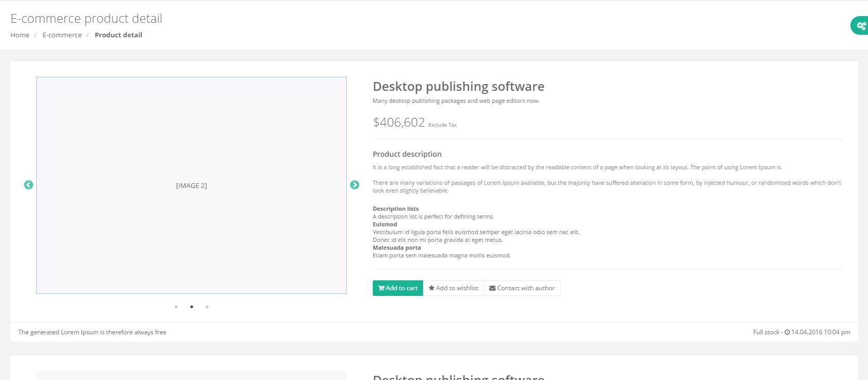The image size is (868, 380).
Task: Click the $406,602 price
Action: pyautogui.click(x=399, y=123)
